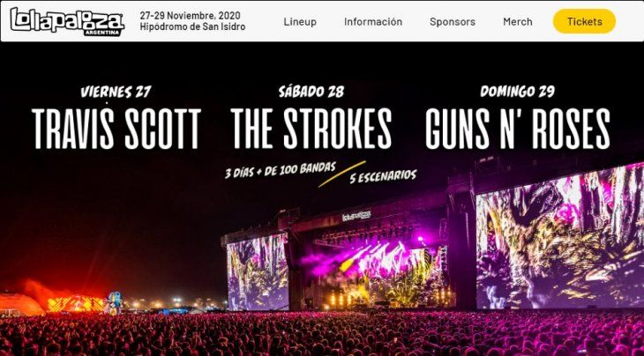Click the Sábado 28 date heading
The width and height of the screenshot is (644, 356).
coord(311,92)
